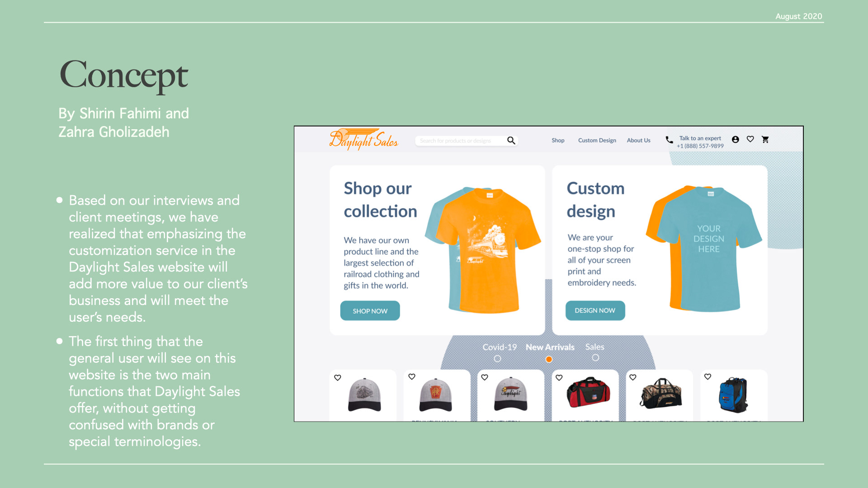Click the Daylight Sales logo
Screen dimensions: 868x488
click(363, 139)
